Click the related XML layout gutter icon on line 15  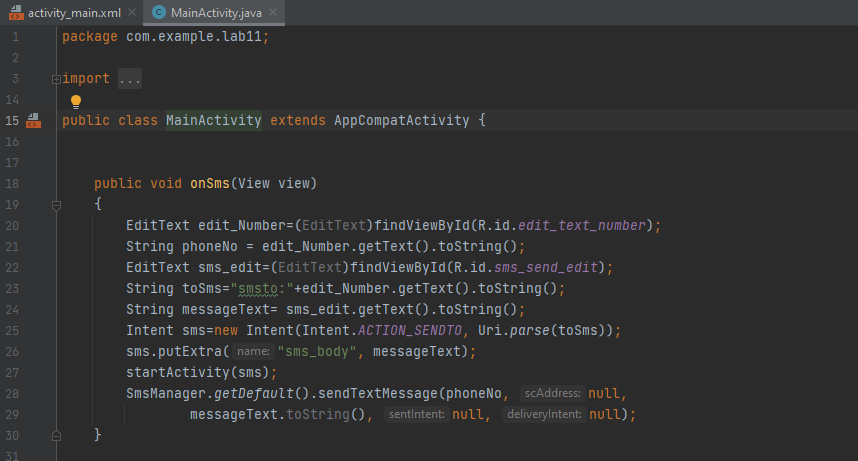[x=33, y=120]
